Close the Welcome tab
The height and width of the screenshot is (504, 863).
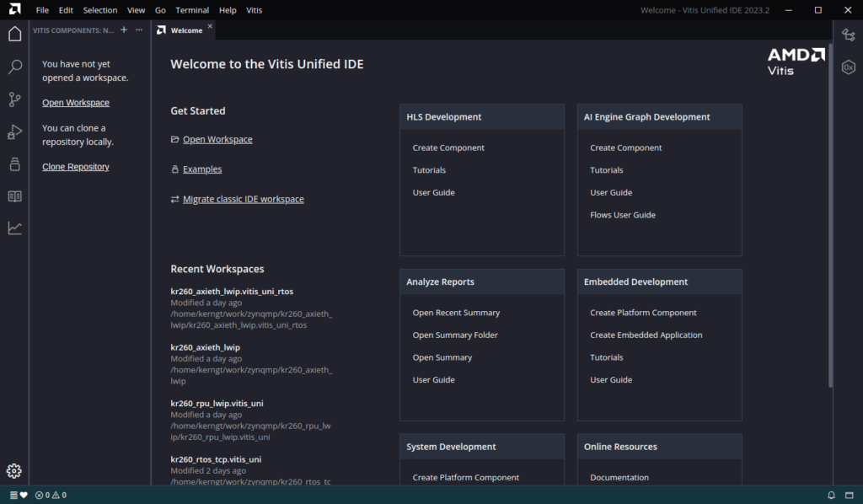[x=210, y=26]
